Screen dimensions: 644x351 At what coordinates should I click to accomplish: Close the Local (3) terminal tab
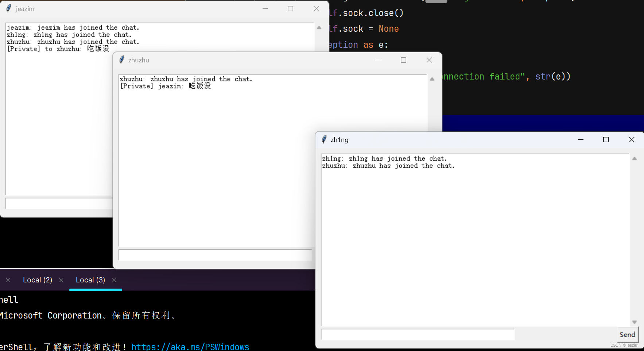(x=114, y=280)
